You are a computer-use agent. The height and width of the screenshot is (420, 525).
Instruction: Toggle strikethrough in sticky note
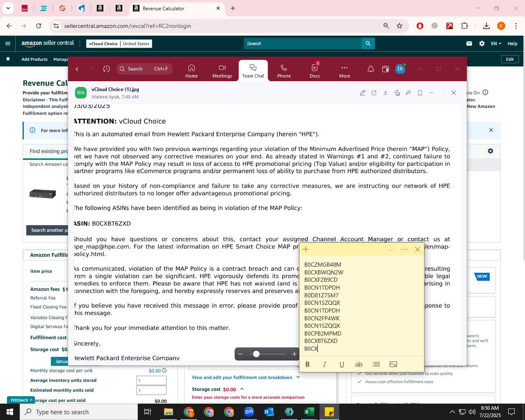pos(359,364)
